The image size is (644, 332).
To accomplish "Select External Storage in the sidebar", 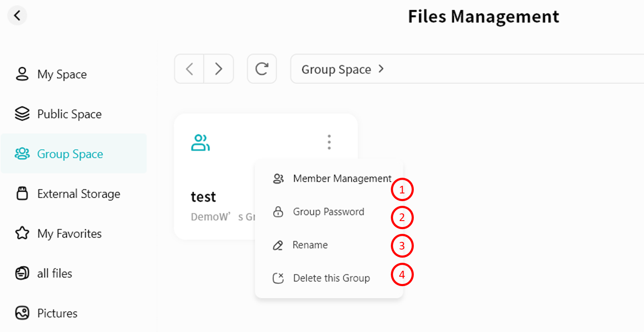I will [x=79, y=194].
